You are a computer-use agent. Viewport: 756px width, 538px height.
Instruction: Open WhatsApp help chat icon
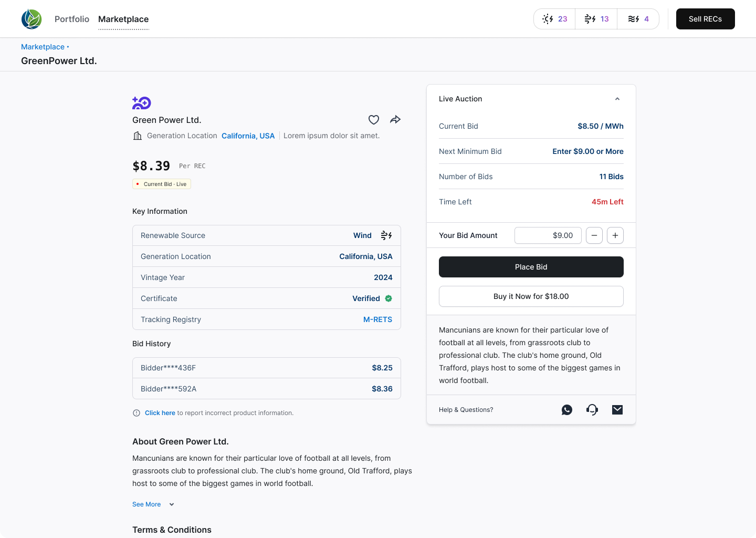[x=567, y=410]
